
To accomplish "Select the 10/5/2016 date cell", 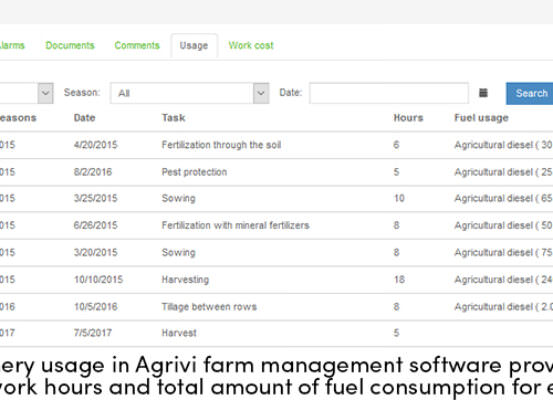I will tap(96, 307).
